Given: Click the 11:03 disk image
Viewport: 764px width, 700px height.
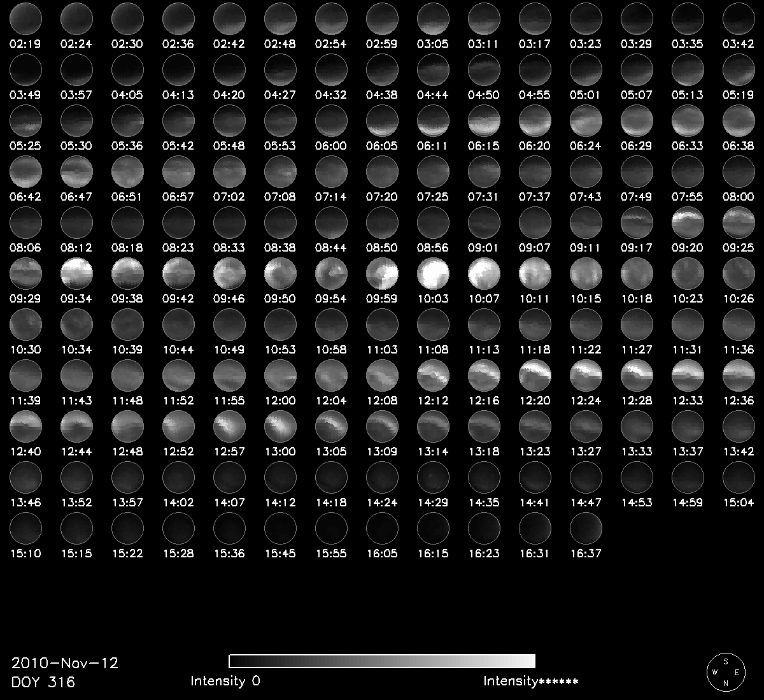Looking at the screenshot, I should [x=382, y=324].
